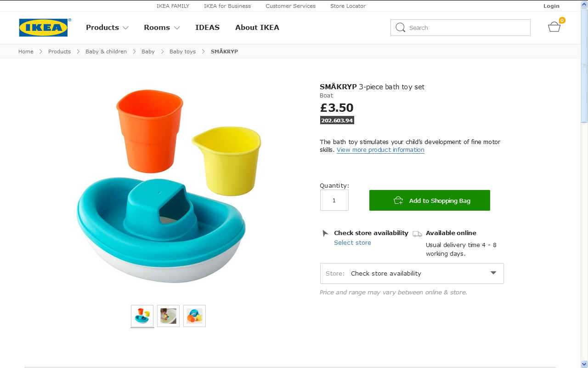Click the Quantity input box
This screenshot has width=588, height=368.
(x=334, y=200)
